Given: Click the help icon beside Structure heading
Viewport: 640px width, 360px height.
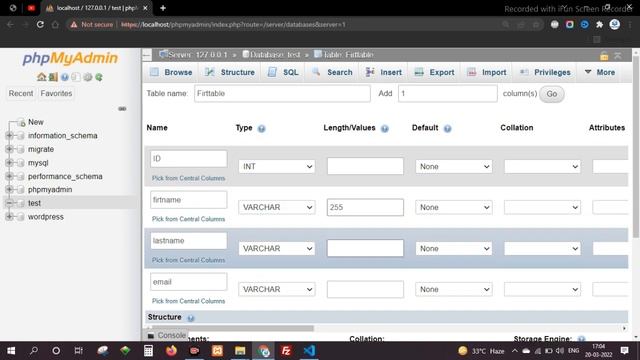Looking at the screenshot, I should (191, 318).
